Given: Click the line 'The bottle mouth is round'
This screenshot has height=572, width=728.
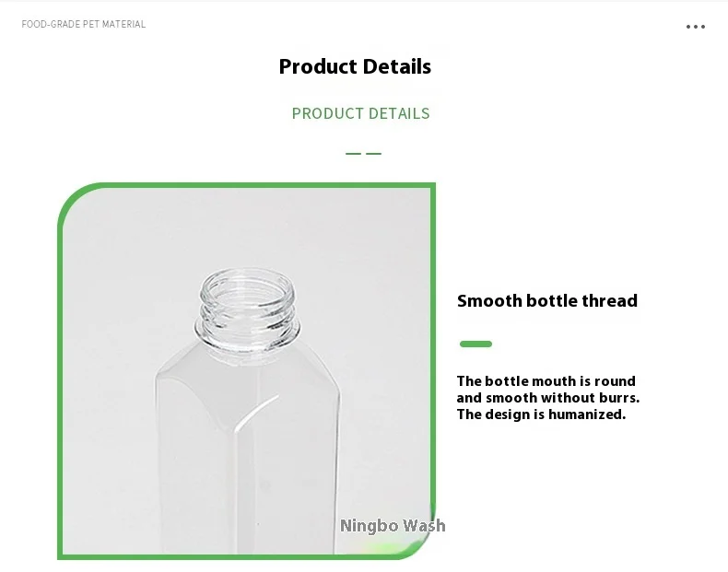Looking at the screenshot, I should 546,381.
